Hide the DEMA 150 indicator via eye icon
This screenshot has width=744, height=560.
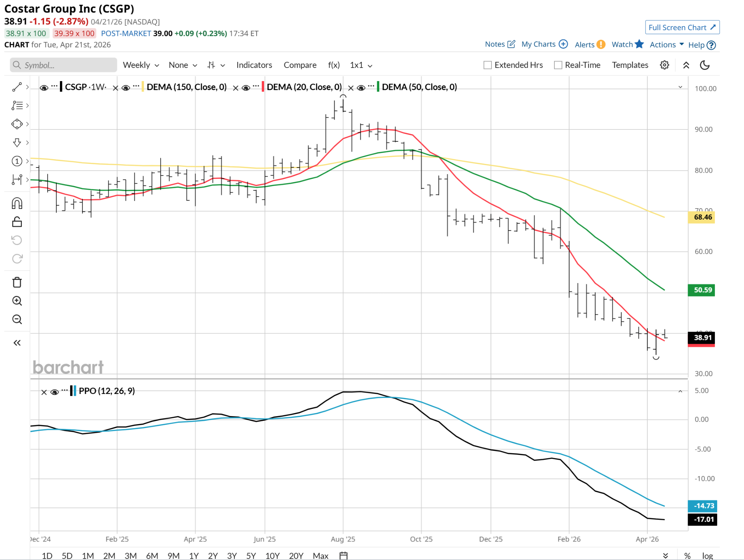tap(126, 88)
